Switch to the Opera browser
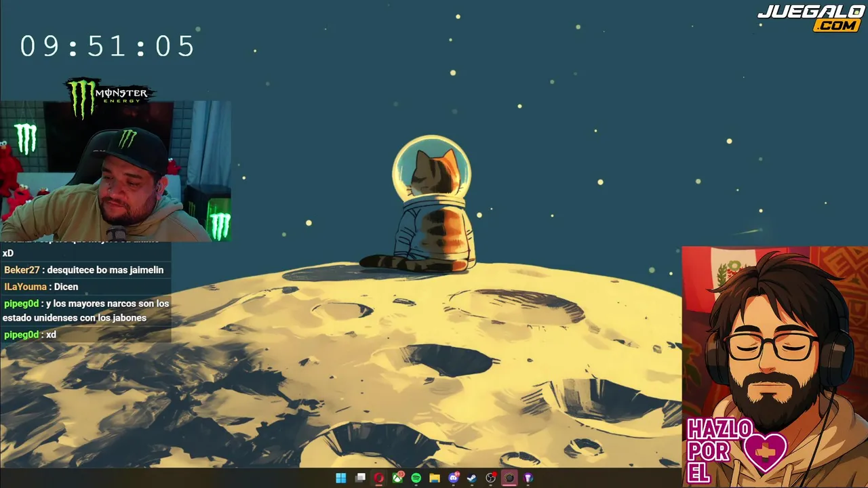Image resolution: width=868 pixels, height=488 pixels. 379,478
